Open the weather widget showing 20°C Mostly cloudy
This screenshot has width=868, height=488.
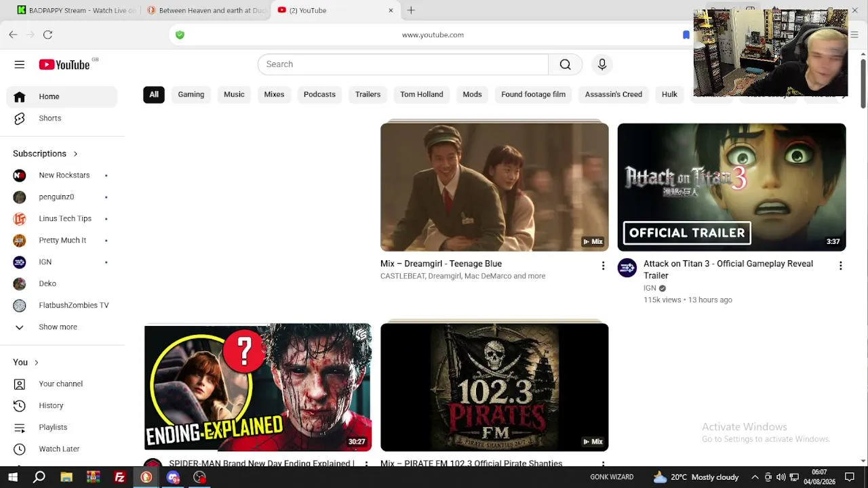pyautogui.click(x=696, y=477)
